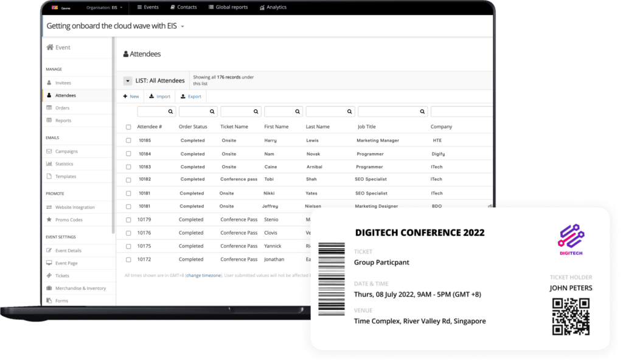
Task: Click the Statistics bar chart icon
Action: [49, 164]
